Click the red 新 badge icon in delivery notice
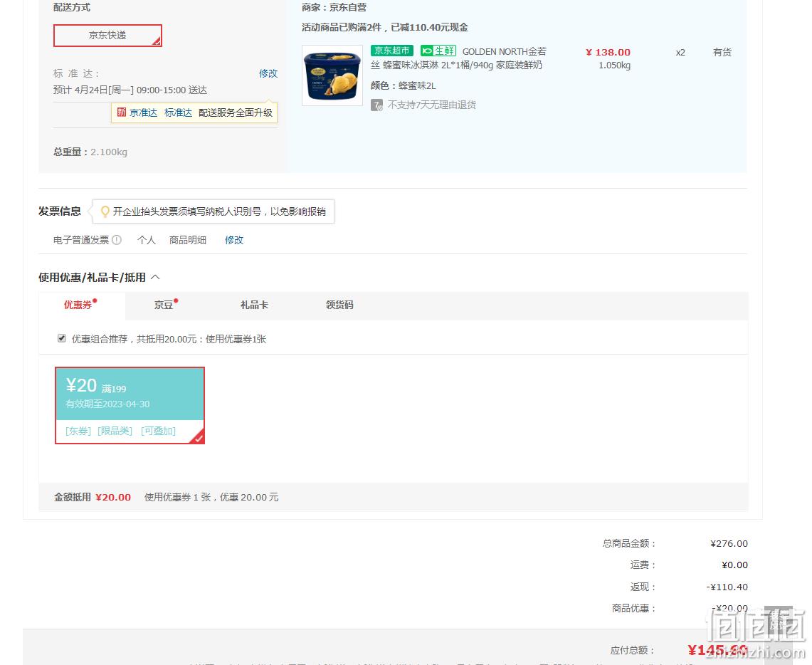The width and height of the screenshot is (812, 665). 121,112
